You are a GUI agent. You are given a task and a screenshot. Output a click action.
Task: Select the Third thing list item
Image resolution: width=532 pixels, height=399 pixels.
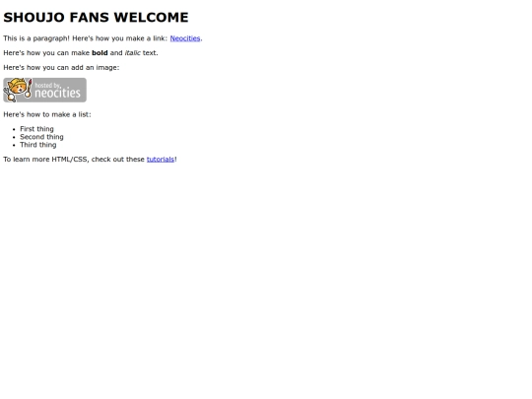38,145
